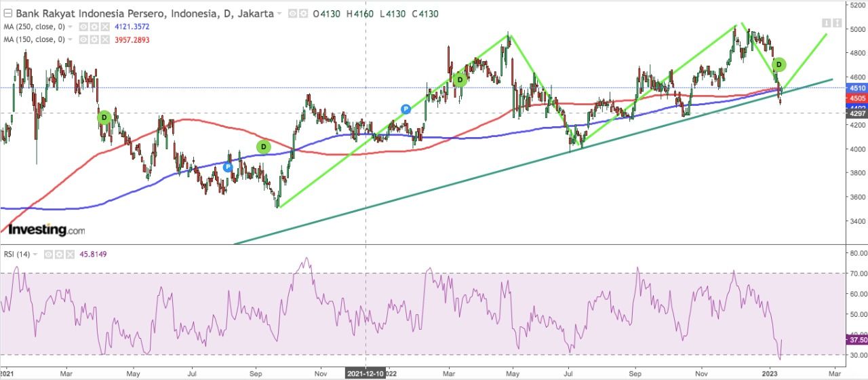This screenshot has width=868, height=380.
Task: Click the move pane up arrow icon
Action: coord(837,22)
